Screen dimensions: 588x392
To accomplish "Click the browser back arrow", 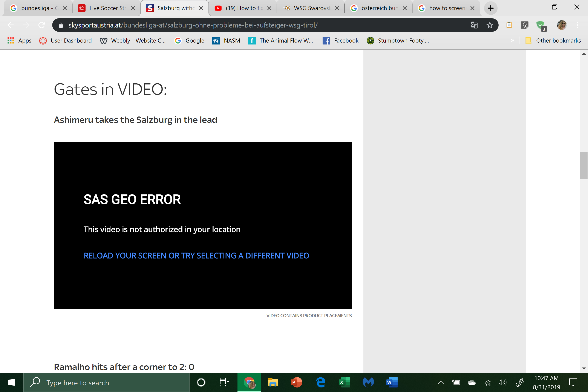I will [x=11, y=25].
